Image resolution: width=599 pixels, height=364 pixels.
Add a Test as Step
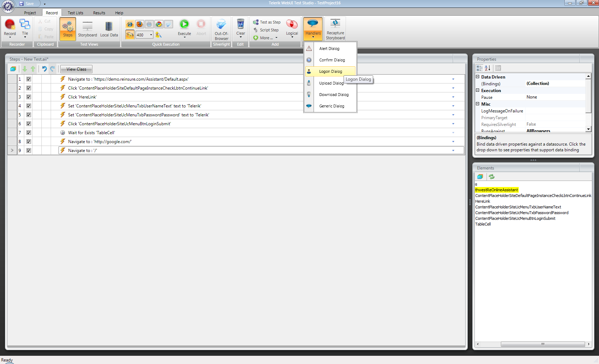point(267,22)
